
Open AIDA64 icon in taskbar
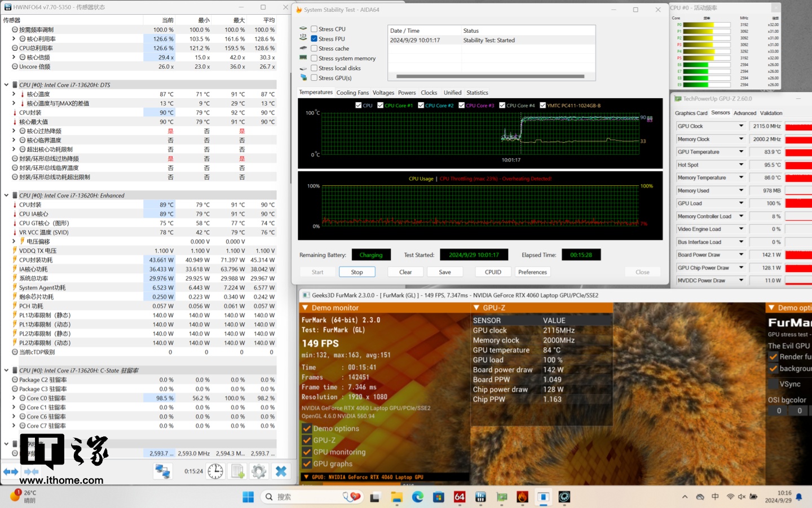point(460,497)
